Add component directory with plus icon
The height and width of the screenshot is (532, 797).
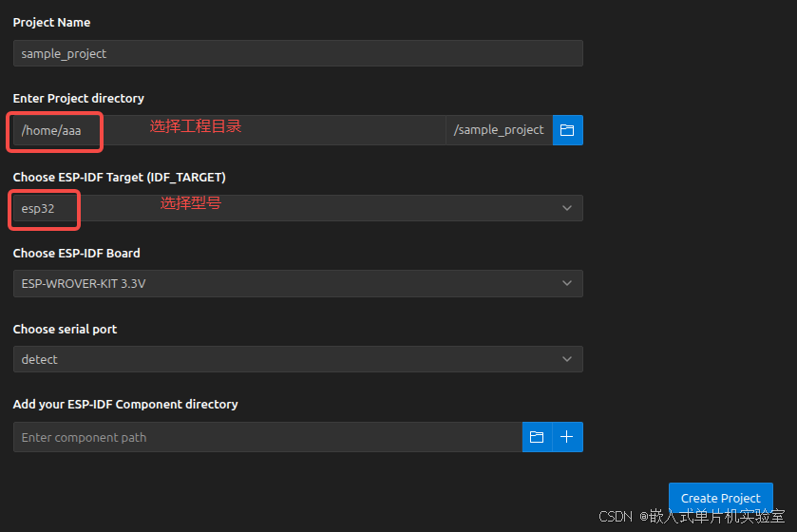(x=567, y=437)
